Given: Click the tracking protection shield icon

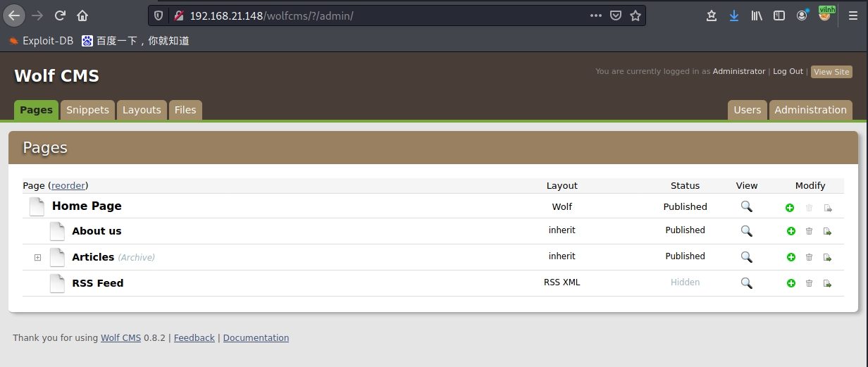Looking at the screenshot, I should 159,15.
